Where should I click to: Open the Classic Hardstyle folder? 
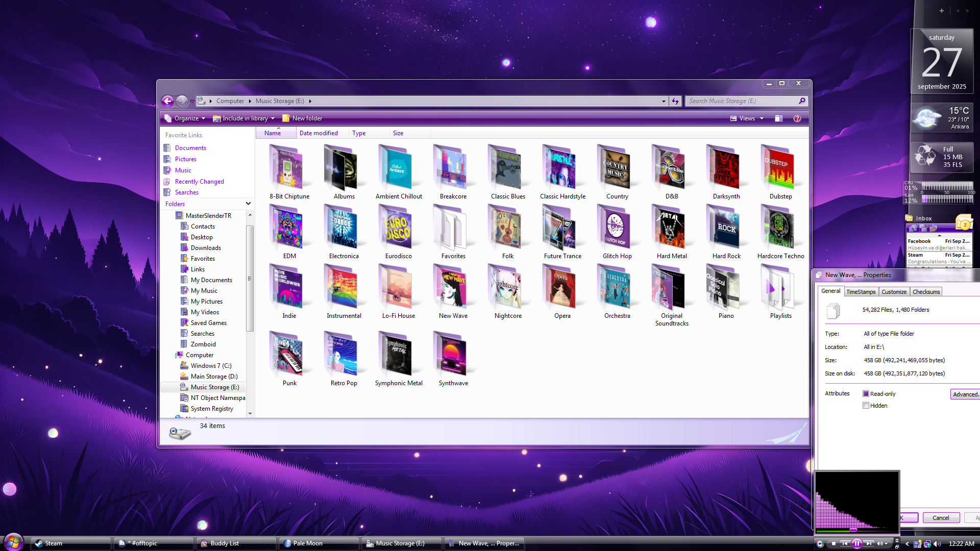point(562,172)
